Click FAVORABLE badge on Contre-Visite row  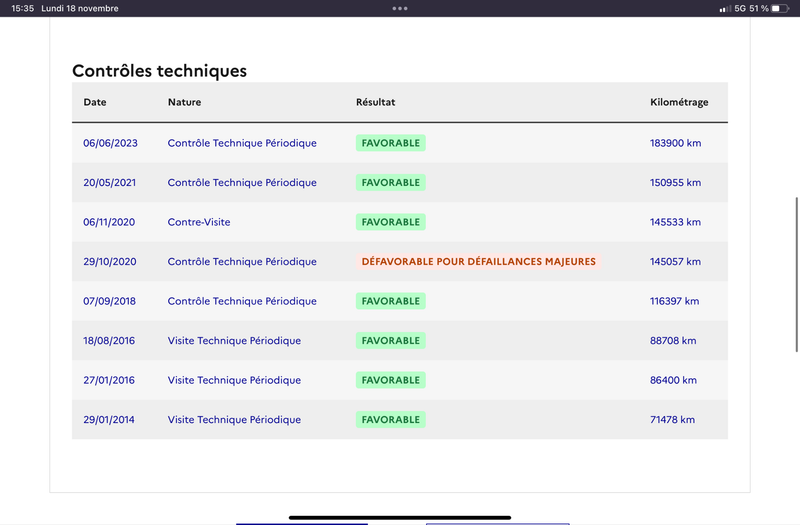tap(391, 222)
